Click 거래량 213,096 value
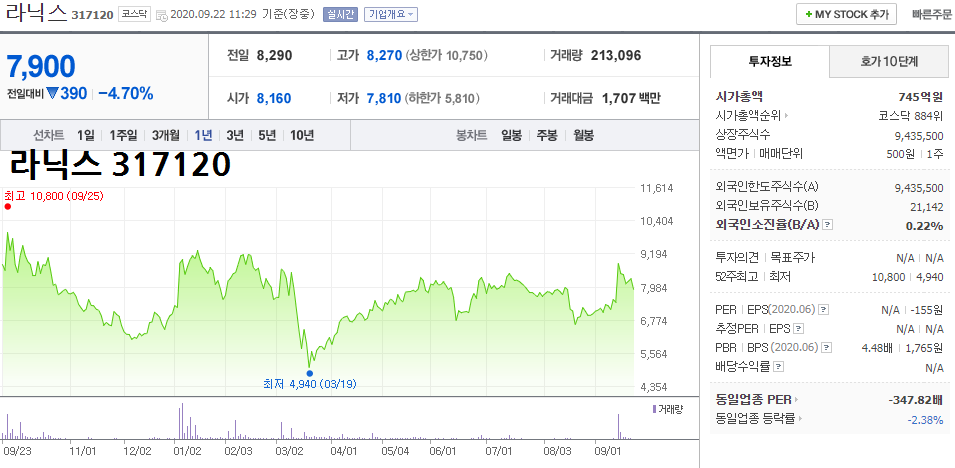955x468 pixels. (615, 55)
